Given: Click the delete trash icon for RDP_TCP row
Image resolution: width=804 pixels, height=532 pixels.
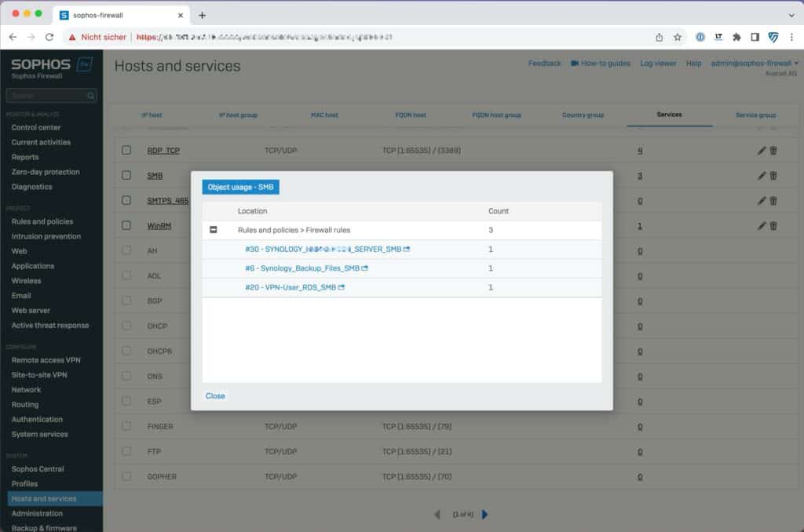Looking at the screenshot, I should tap(773, 151).
